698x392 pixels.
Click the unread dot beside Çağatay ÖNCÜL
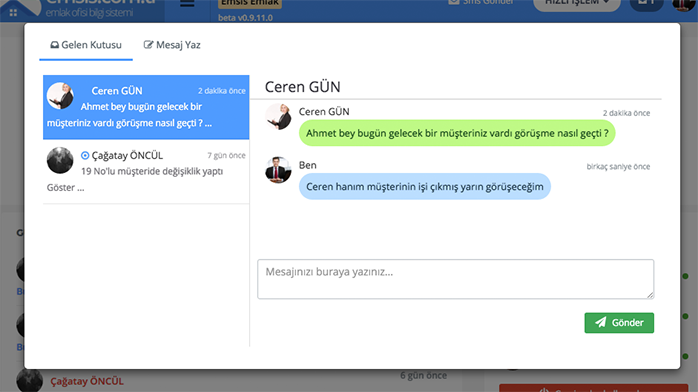tap(85, 155)
